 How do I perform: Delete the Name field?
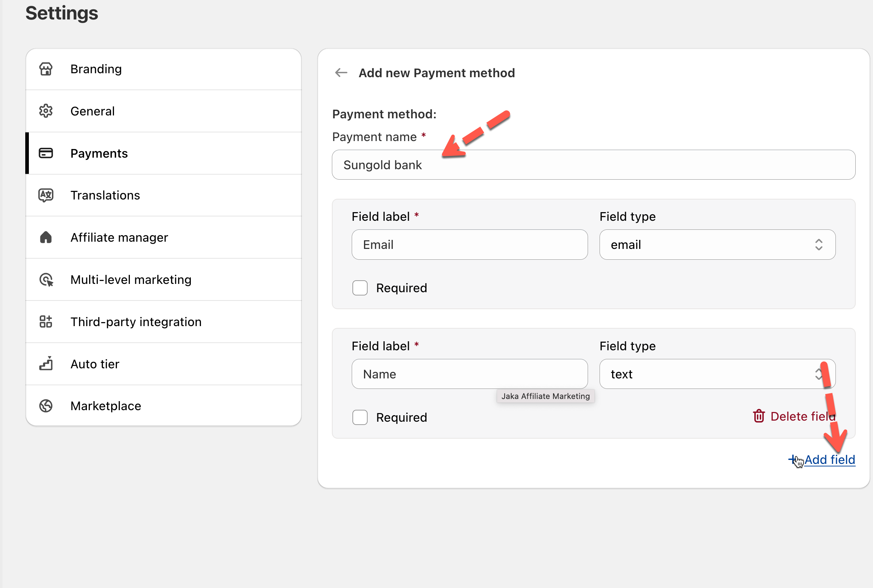(794, 416)
